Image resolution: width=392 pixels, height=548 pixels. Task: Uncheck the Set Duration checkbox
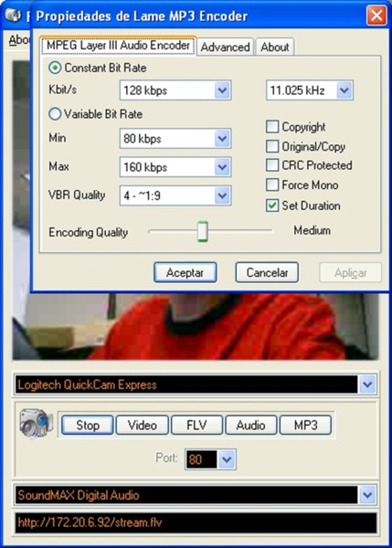click(272, 205)
